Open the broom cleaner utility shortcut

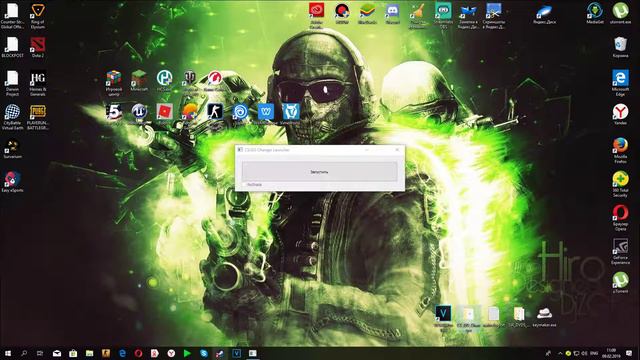[418, 15]
